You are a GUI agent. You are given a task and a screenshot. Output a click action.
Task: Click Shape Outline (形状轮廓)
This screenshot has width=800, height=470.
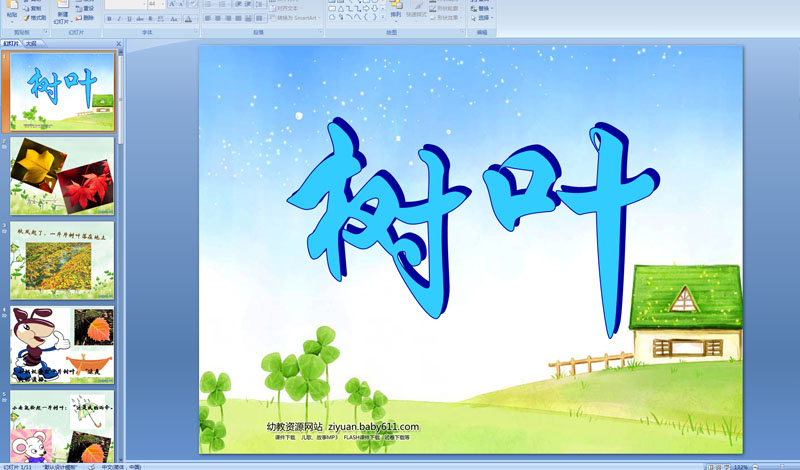[446, 8]
